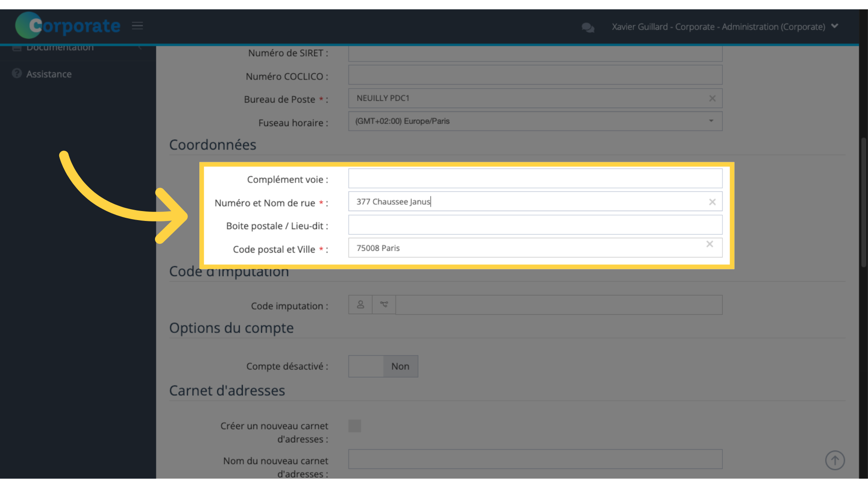868x488 pixels.
Task: Click the Corporate logo link
Action: [68, 26]
